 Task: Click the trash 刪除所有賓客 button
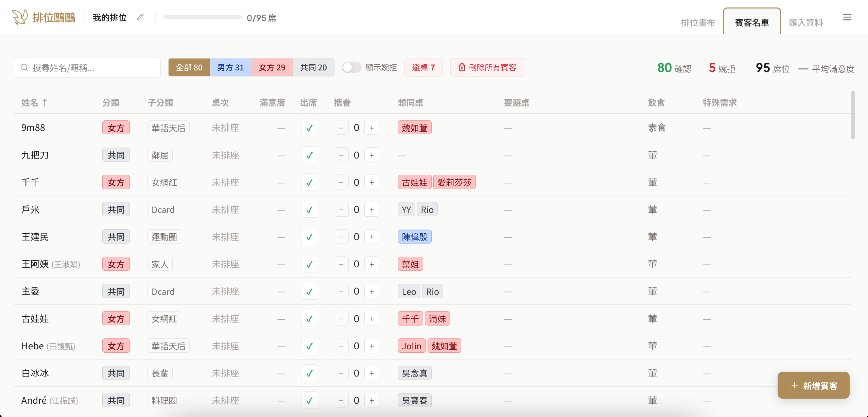(487, 67)
